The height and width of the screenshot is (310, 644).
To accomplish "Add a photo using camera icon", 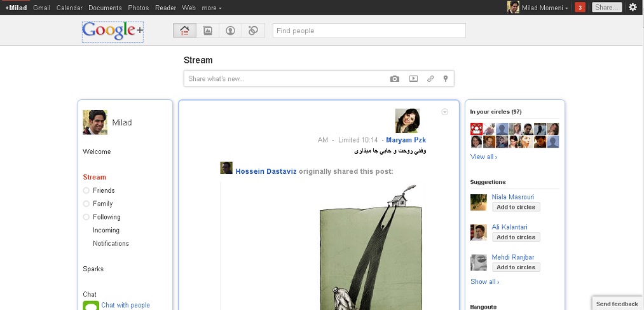I will click(x=395, y=79).
